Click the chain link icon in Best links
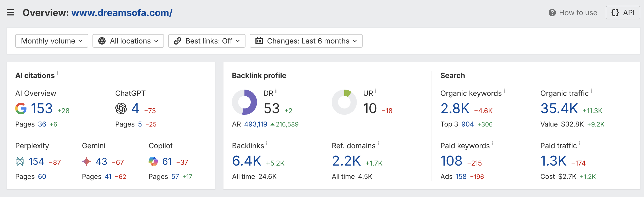Screen dimensions: 644x197 177,41
